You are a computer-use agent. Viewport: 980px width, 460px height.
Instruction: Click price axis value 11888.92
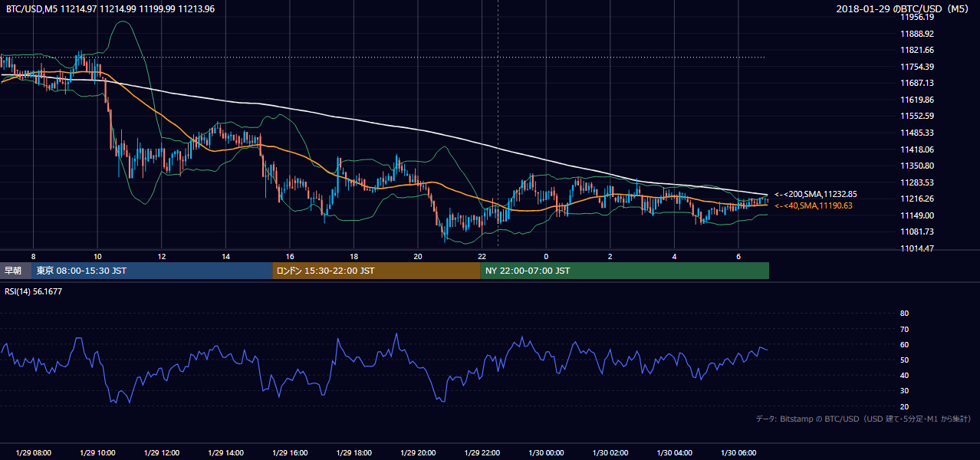917,34
